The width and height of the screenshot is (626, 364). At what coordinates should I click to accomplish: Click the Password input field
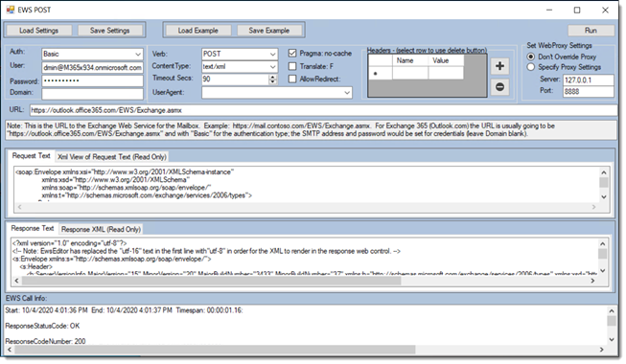tap(92, 80)
